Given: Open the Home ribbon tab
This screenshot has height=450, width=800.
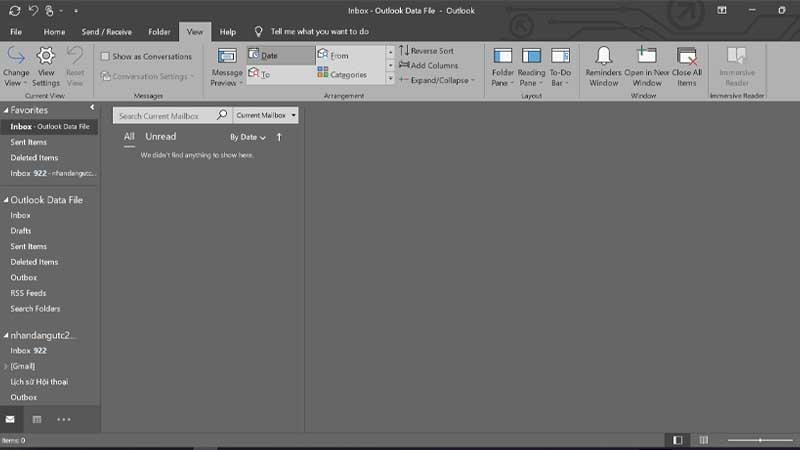Looking at the screenshot, I should 54,32.
